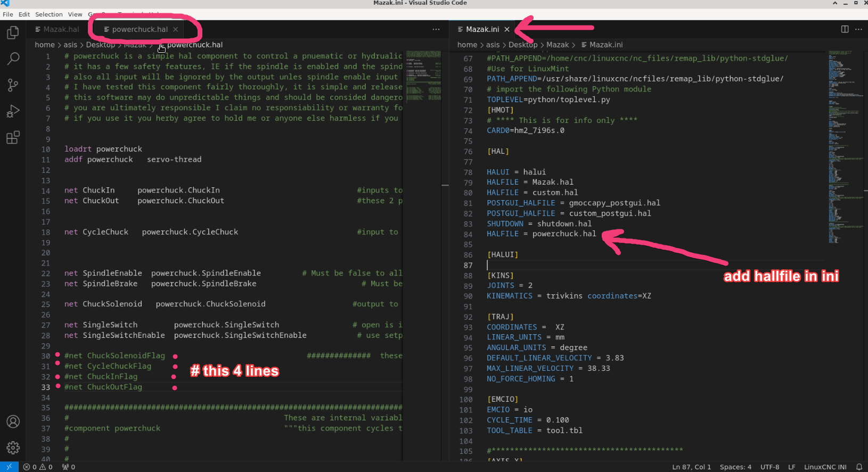The height and width of the screenshot is (472, 868).
Task: Click the minimap of the powerchuck.hal editor
Action: pyautogui.click(x=423, y=76)
